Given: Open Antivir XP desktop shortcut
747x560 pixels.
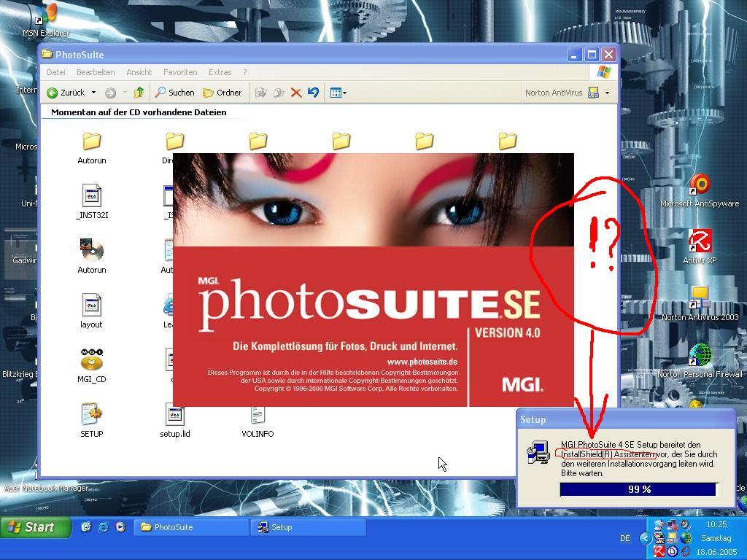Looking at the screenshot, I should coord(700,246).
